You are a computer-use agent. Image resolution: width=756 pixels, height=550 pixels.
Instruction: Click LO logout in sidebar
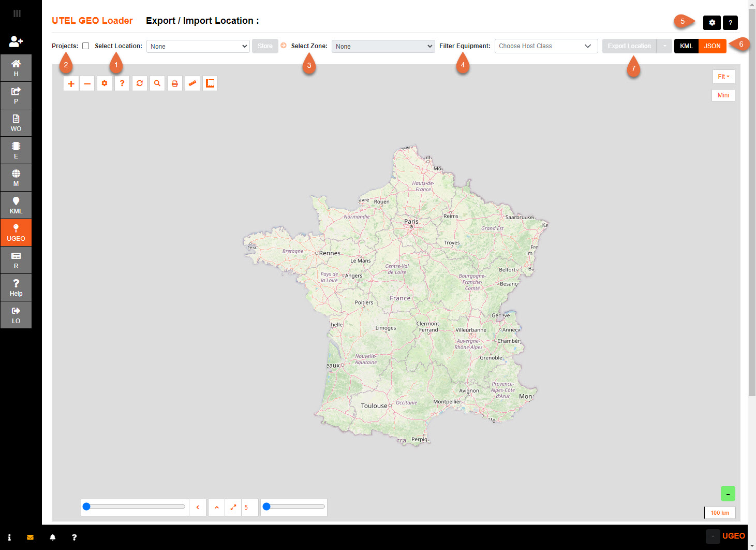point(16,315)
